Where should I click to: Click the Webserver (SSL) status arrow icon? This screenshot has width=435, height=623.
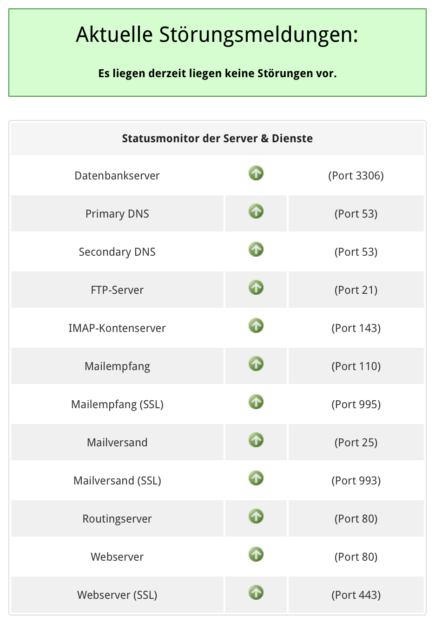256,593
